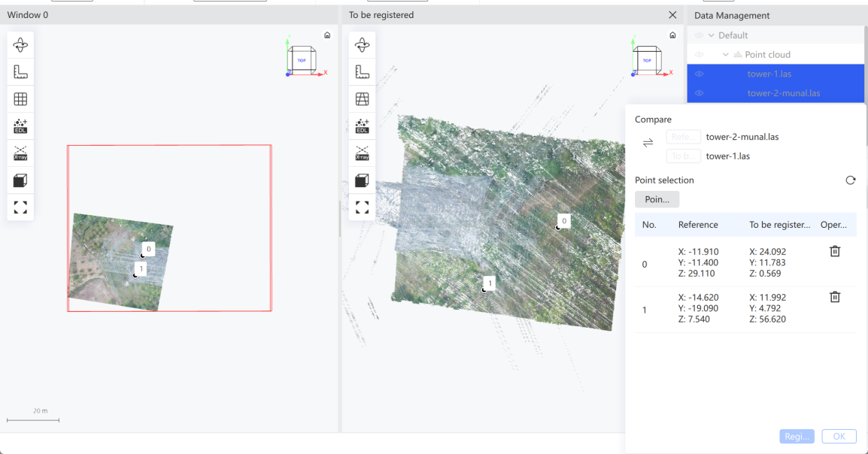The width and height of the screenshot is (868, 454).
Task: Swap reference and to-be-registered clouds
Action: (648, 144)
